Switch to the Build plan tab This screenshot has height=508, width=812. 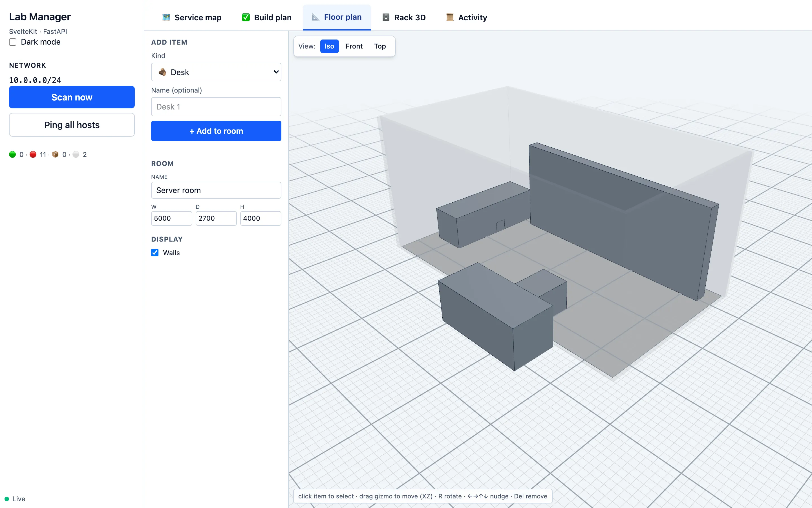(266, 17)
